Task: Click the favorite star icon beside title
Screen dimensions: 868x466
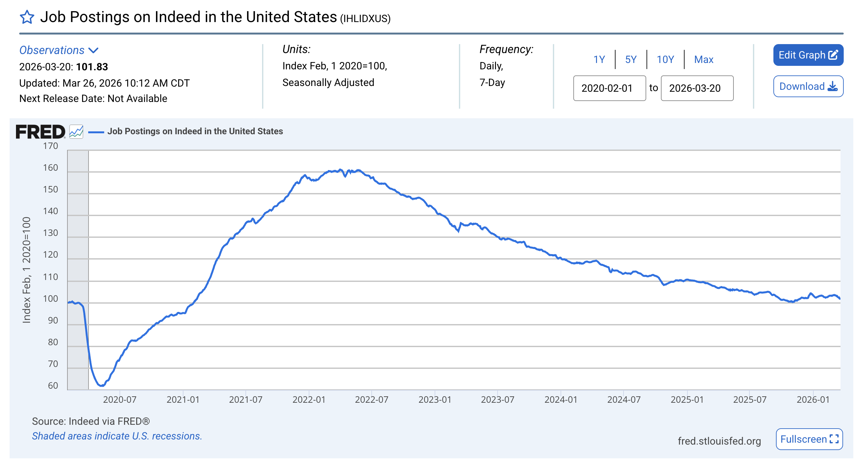Action: coord(27,17)
